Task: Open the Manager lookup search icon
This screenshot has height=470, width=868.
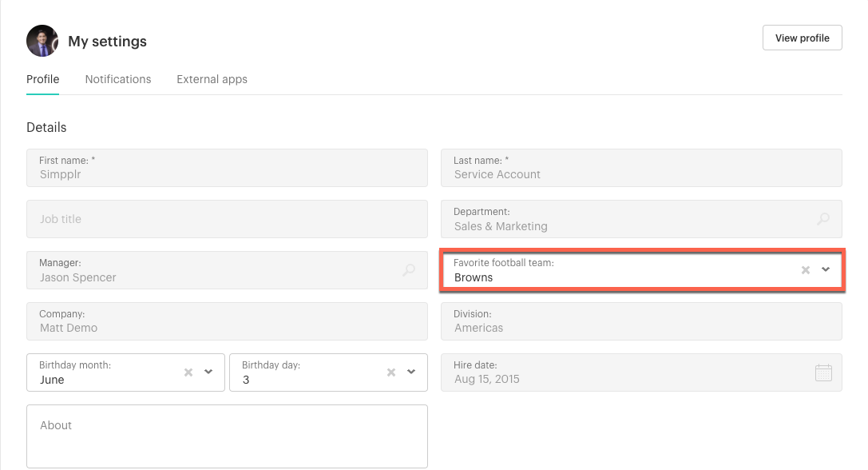Action: pyautogui.click(x=409, y=270)
